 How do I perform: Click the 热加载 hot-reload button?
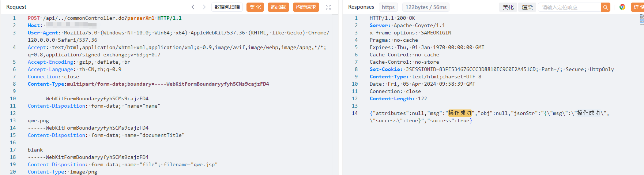[278, 7]
